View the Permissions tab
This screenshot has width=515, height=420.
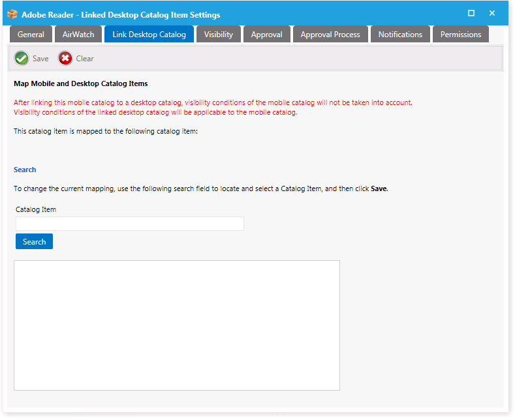pyautogui.click(x=461, y=35)
